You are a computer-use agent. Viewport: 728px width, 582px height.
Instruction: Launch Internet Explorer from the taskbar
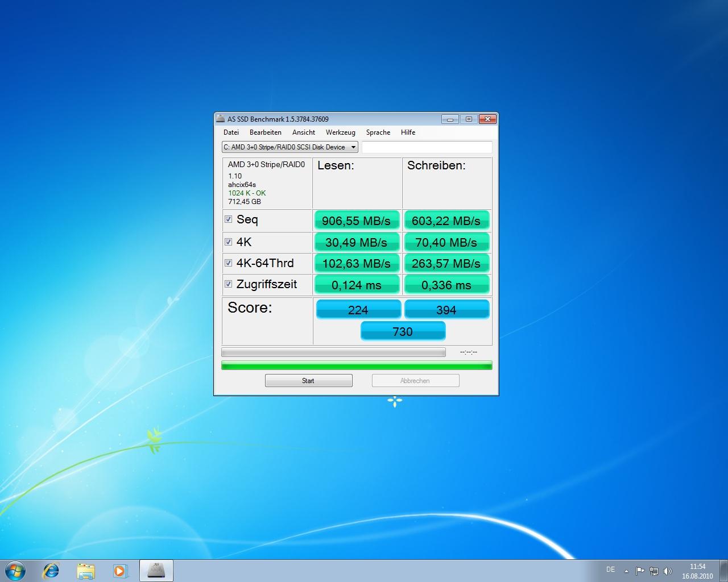(x=51, y=570)
